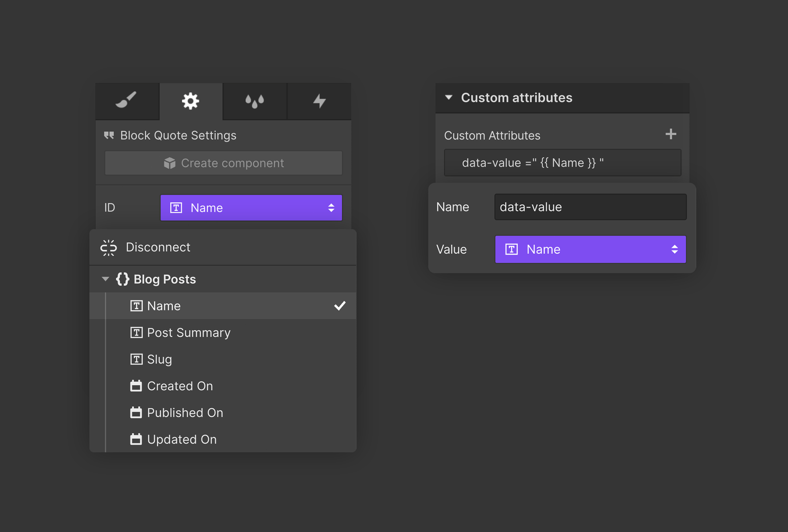The height and width of the screenshot is (532, 788).
Task: Open the ID field dropdown
Action: [x=331, y=207]
